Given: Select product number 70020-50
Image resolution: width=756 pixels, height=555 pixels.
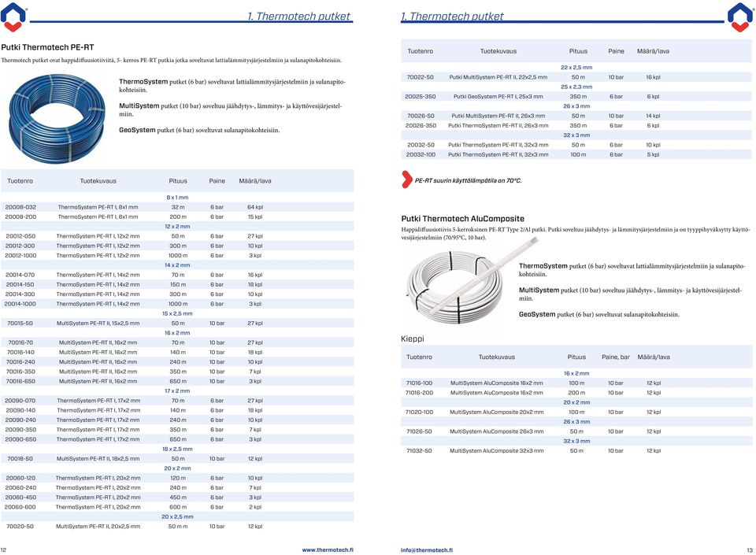Looking at the screenshot, I should pos(20,527).
